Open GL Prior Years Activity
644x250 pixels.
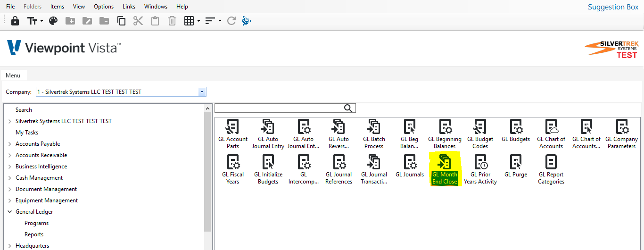coord(480,169)
